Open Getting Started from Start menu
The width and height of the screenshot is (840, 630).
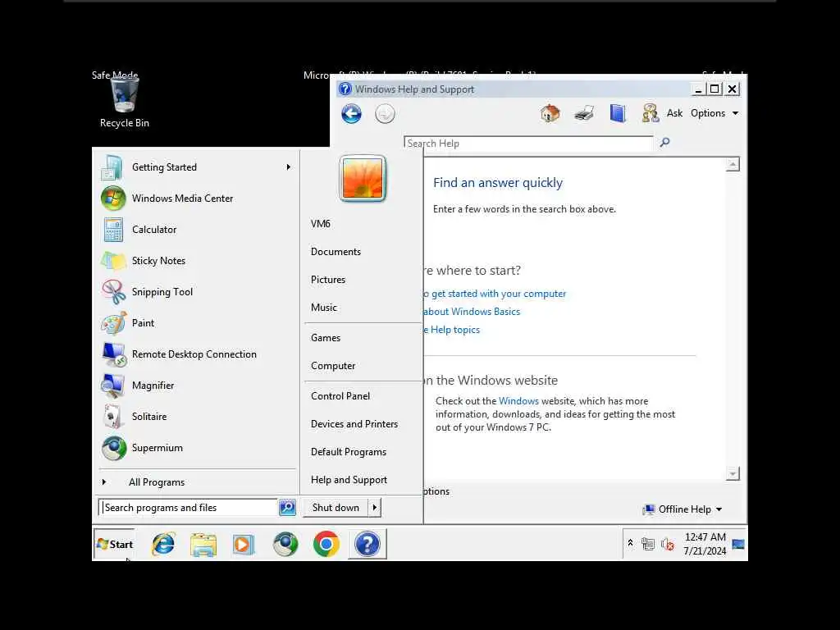pos(197,167)
